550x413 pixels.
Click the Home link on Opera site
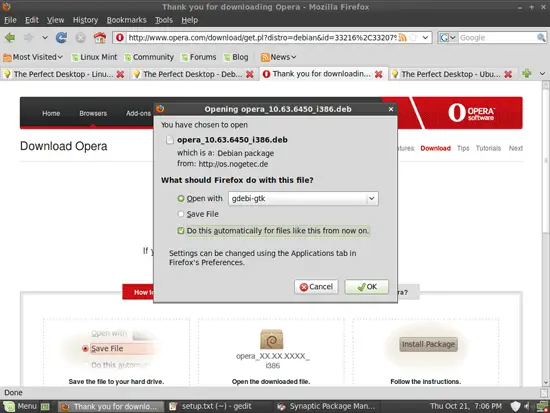51,113
